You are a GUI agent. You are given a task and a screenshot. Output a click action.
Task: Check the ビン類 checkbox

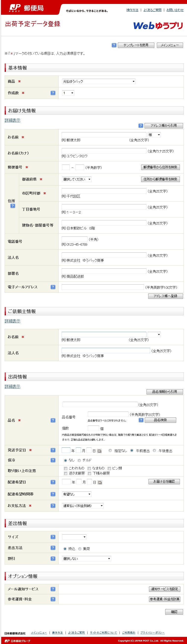pyautogui.click(x=109, y=468)
